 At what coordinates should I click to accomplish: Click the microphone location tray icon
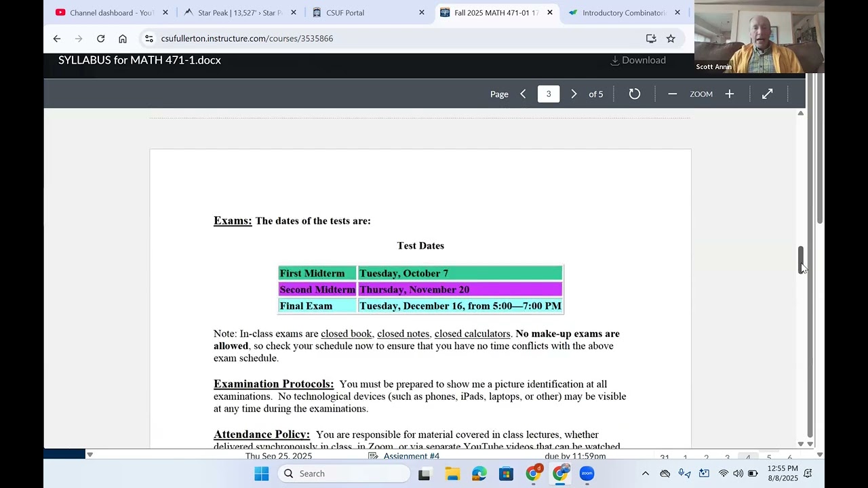coord(684,474)
